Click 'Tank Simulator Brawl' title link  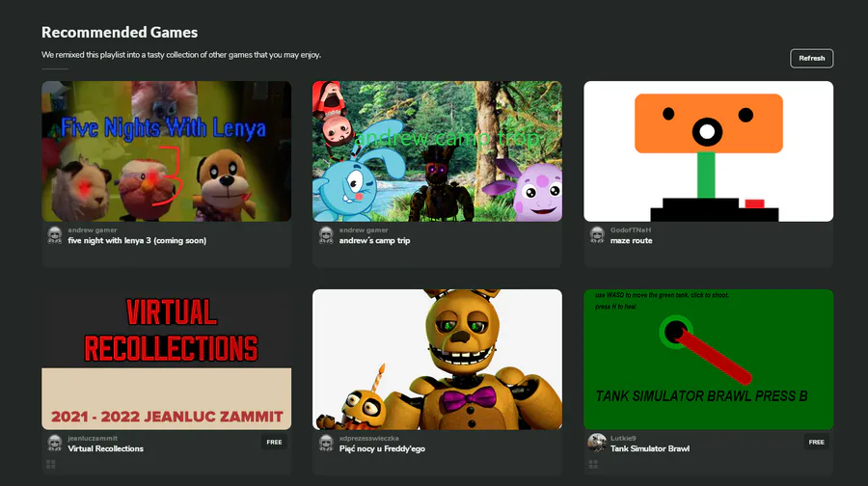point(650,449)
